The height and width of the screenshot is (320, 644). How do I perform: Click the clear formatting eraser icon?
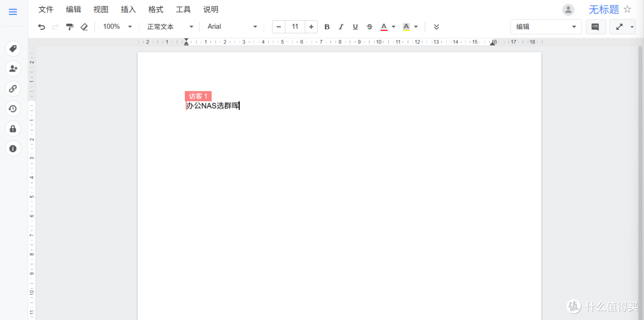(x=84, y=27)
